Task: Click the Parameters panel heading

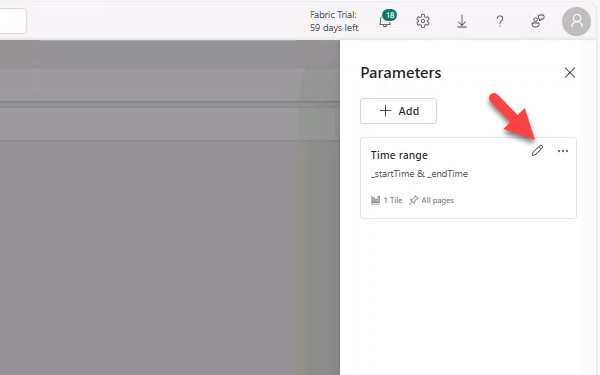Action: click(401, 73)
